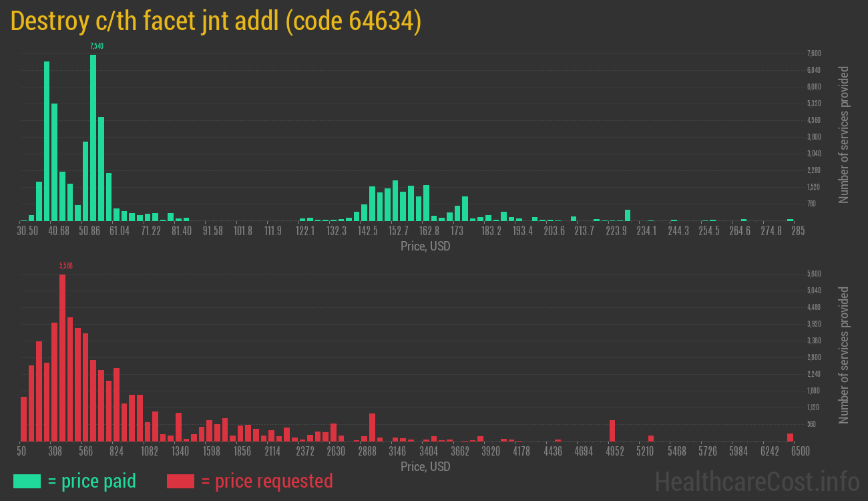
Task: Click the tallest green bar labeled 7,540
Action: click(93, 137)
